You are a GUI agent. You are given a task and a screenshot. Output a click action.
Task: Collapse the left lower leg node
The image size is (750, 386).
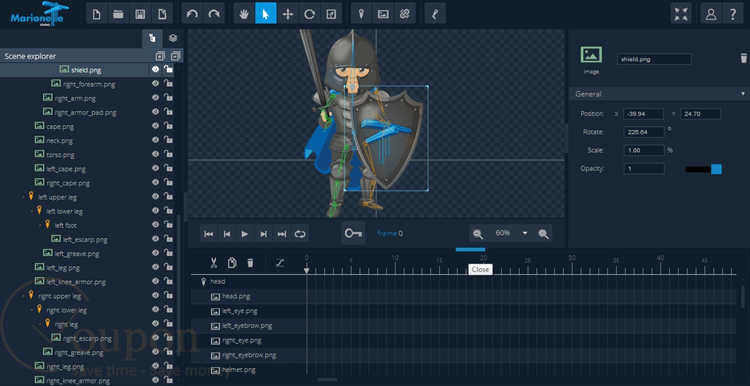click(x=32, y=211)
